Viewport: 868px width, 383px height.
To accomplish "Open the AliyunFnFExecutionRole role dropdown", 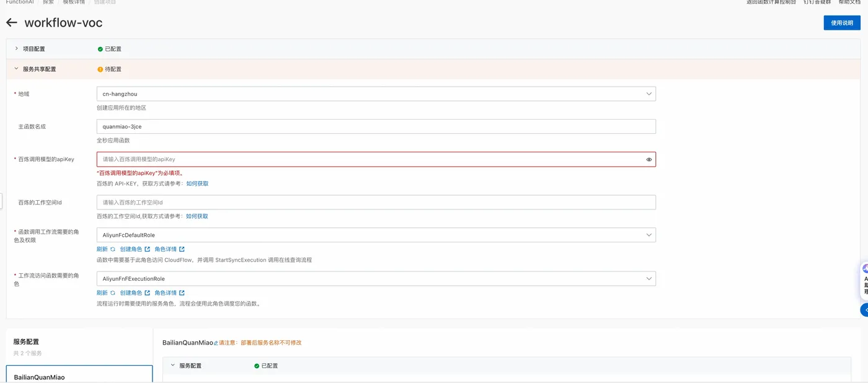I will click(376, 279).
